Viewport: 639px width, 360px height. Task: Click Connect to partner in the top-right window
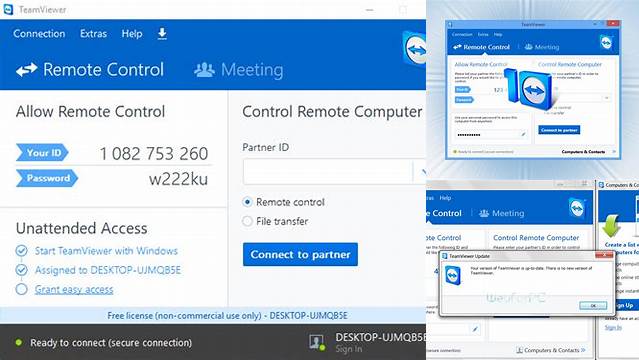click(559, 130)
